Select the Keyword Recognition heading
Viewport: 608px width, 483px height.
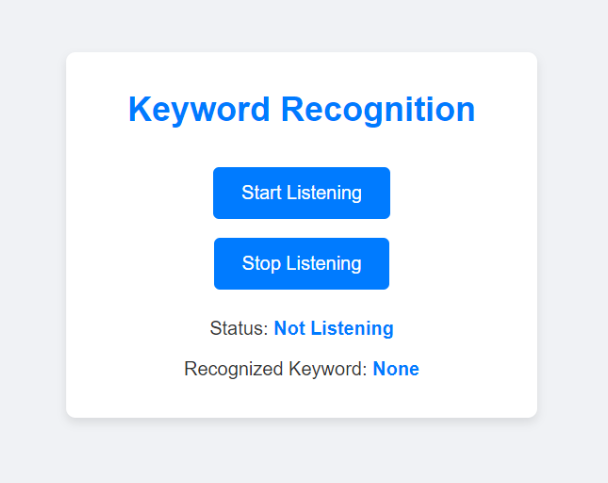302,110
